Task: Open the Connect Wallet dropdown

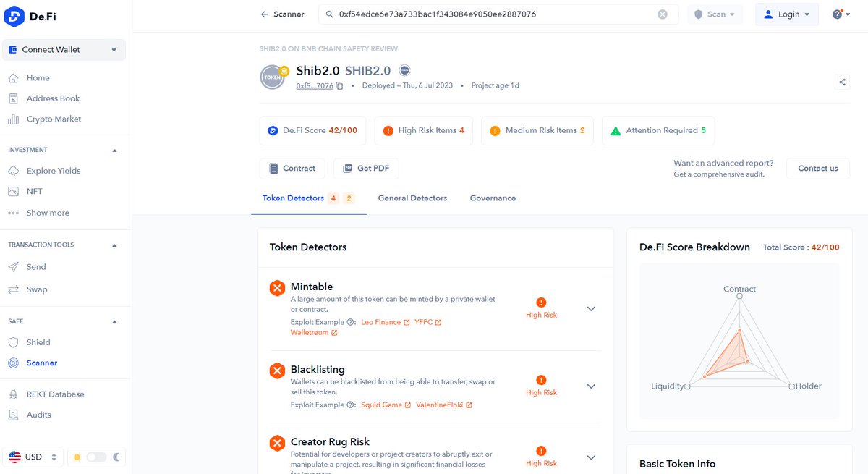Action: coord(64,50)
